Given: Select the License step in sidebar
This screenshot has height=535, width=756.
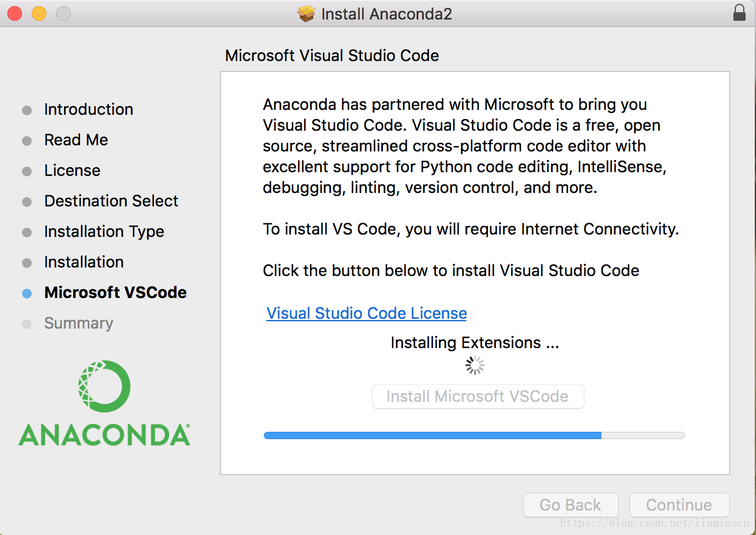Looking at the screenshot, I should click(x=72, y=170).
